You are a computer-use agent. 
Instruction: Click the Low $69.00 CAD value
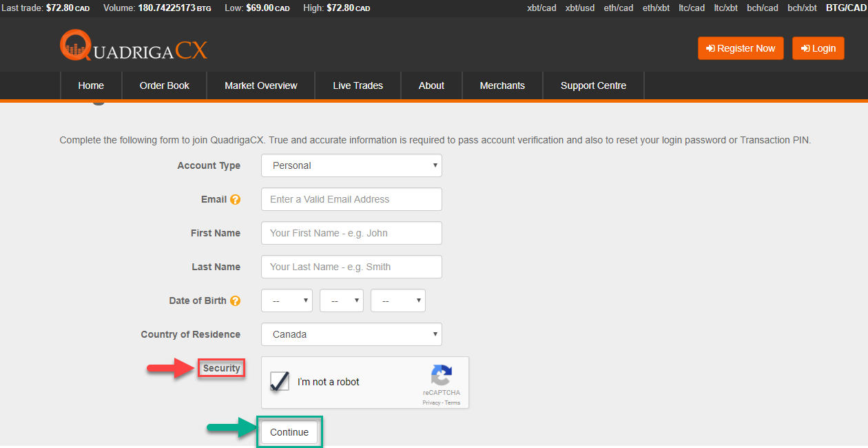click(268, 8)
